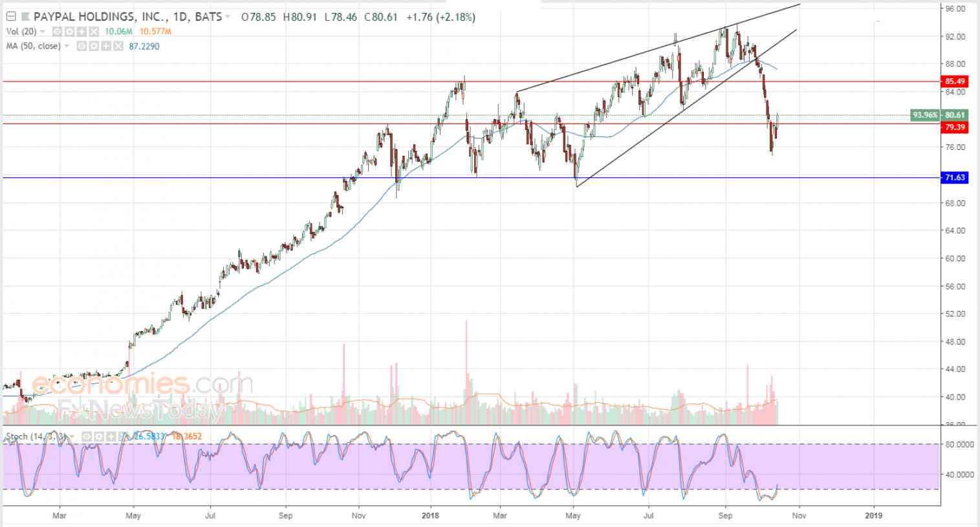Click the Vol (20) indicator label

click(21, 32)
